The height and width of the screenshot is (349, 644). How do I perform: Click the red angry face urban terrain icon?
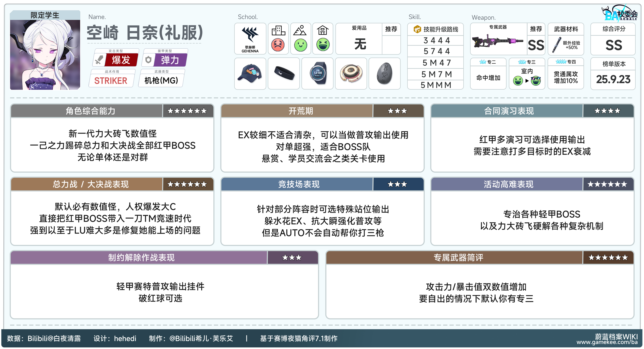[x=278, y=45]
